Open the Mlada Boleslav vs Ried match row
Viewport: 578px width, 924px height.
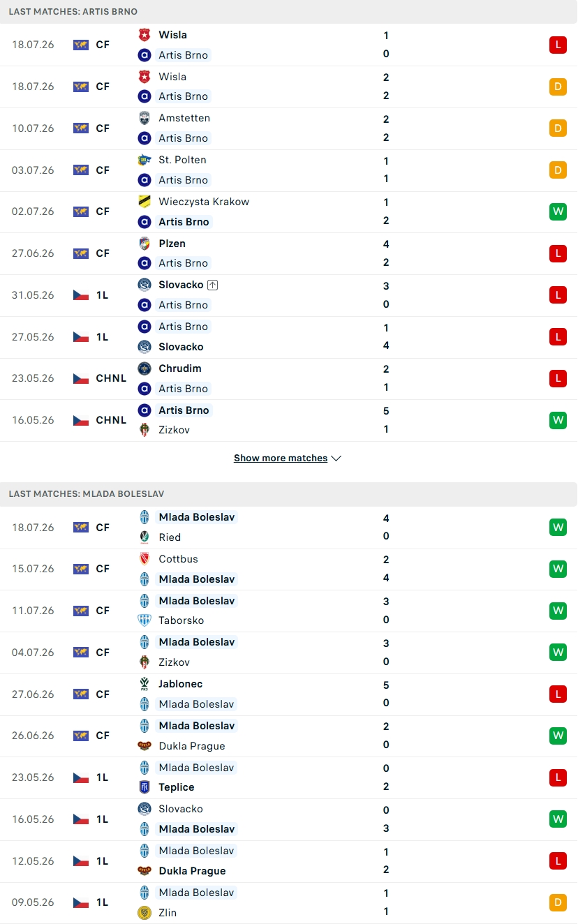point(289,528)
